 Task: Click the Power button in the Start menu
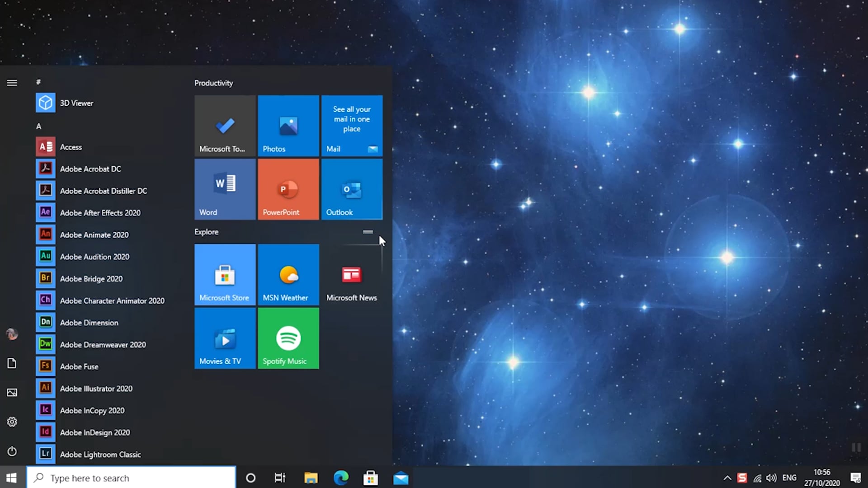pos(12,451)
